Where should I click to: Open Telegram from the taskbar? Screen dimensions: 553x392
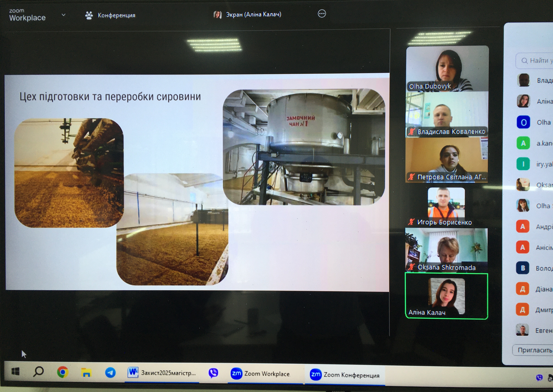pyautogui.click(x=110, y=373)
